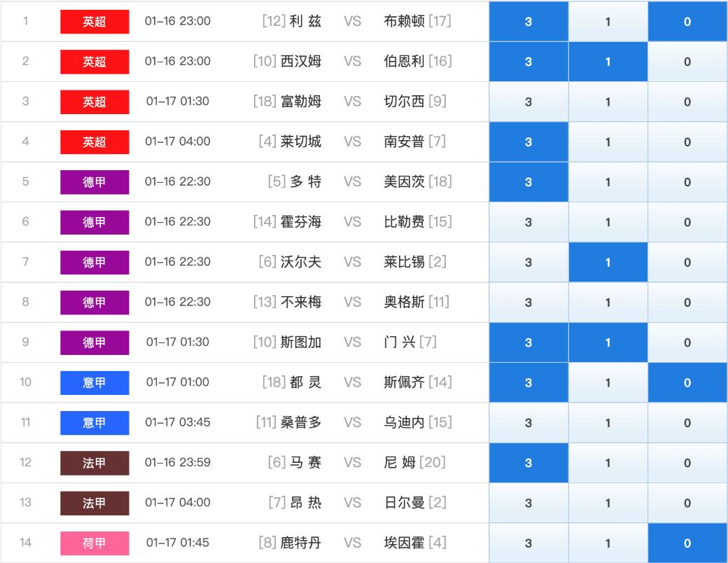This screenshot has height=563, width=728.
Task: Select draw (1) for 多特 vs 美因茨
Action: point(608,181)
